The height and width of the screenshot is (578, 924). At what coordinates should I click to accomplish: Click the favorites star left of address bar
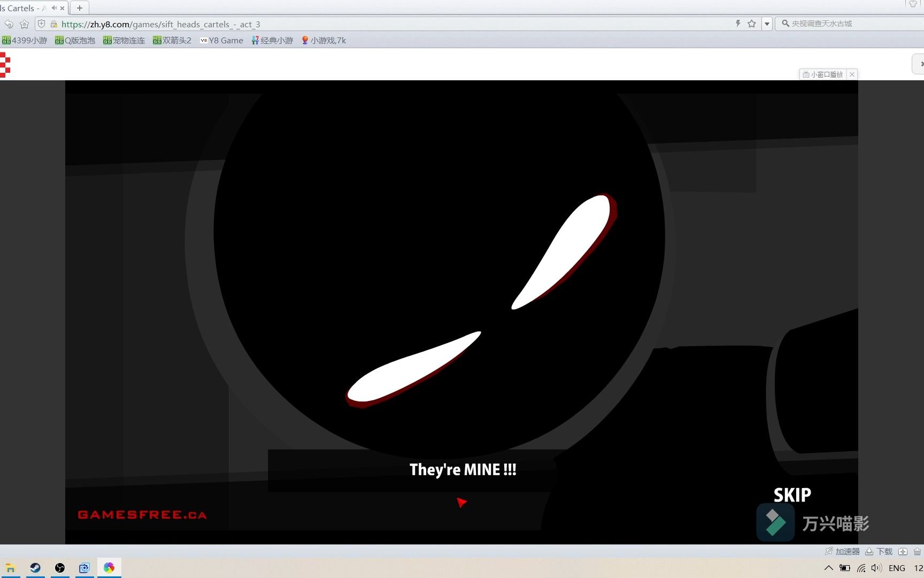[25, 24]
